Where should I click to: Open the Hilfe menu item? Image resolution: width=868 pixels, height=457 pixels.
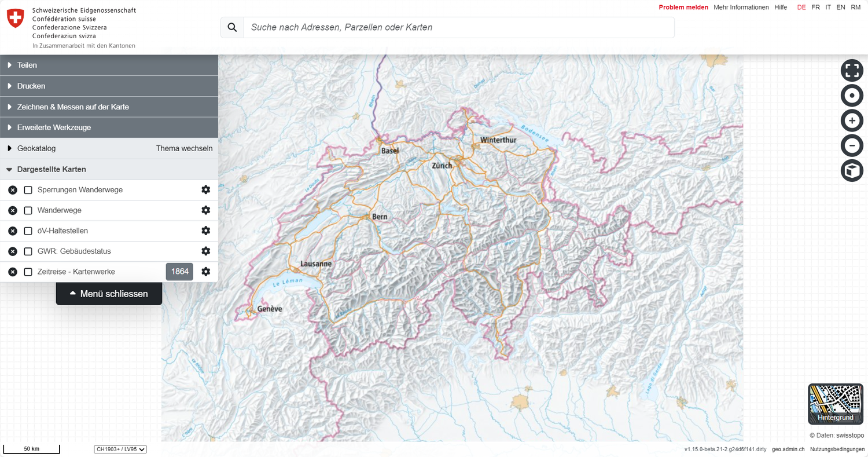tap(781, 8)
